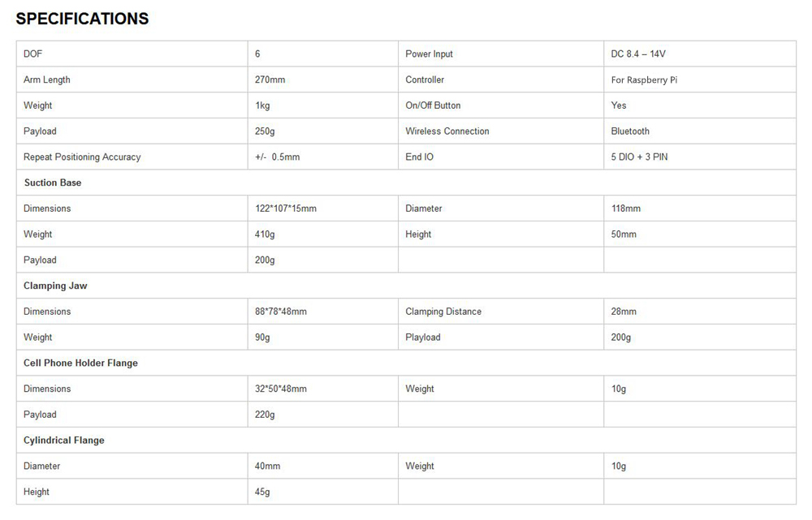Click the SPECIFICATIONS heading
This screenshot has height=520, width=812.
click(x=82, y=19)
